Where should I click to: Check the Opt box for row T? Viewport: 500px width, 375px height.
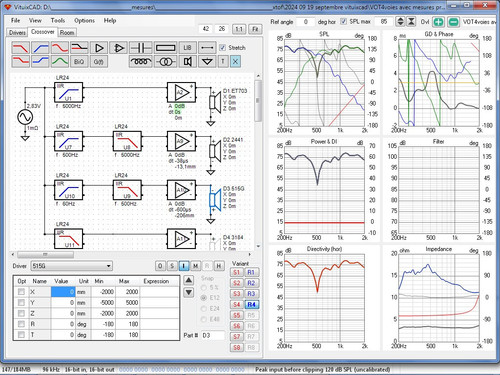(x=21, y=334)
